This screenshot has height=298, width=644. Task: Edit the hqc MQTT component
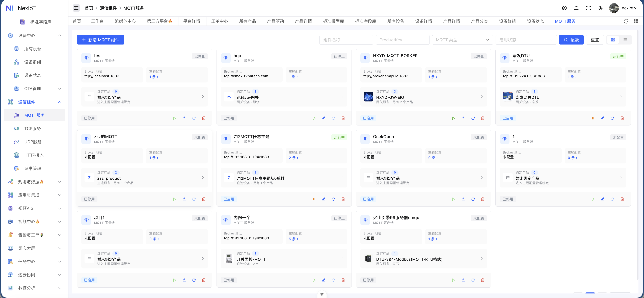tap(324, 118)
